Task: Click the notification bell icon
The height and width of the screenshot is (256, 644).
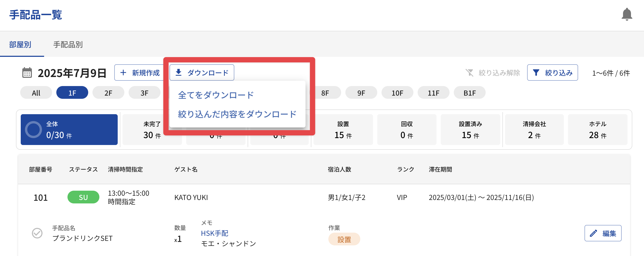Action: (627, 14)
